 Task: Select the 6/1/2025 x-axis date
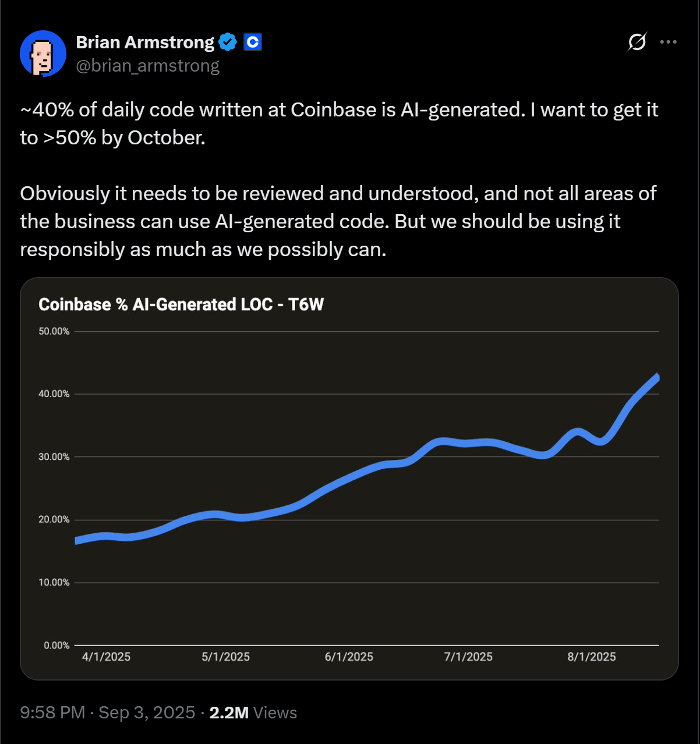[349, 657]
